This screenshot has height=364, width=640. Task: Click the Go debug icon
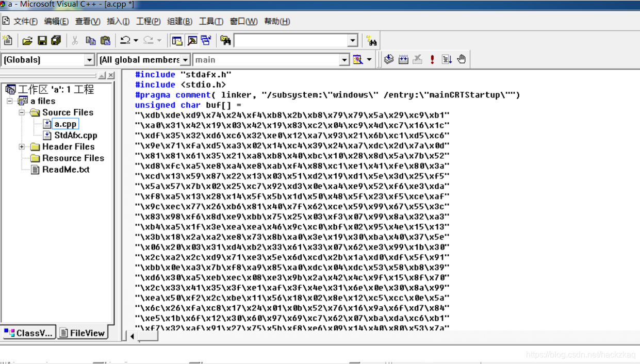click(x=447, y=59)
